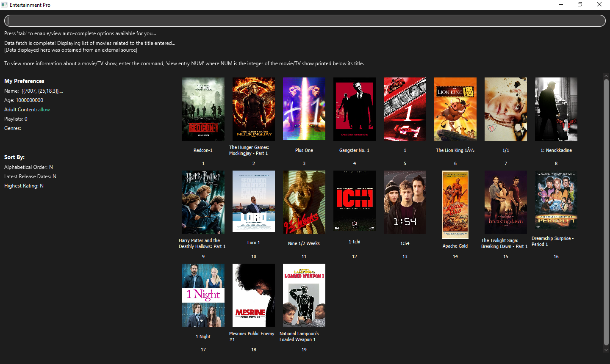Click '1: Nenokkadine' title label

tap(556, 150)
